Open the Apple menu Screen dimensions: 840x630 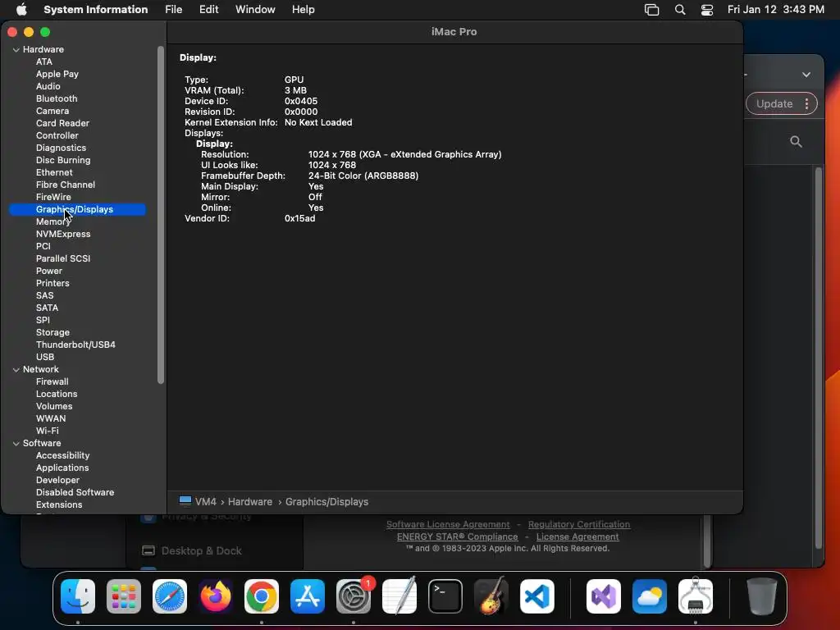[21, 9]
